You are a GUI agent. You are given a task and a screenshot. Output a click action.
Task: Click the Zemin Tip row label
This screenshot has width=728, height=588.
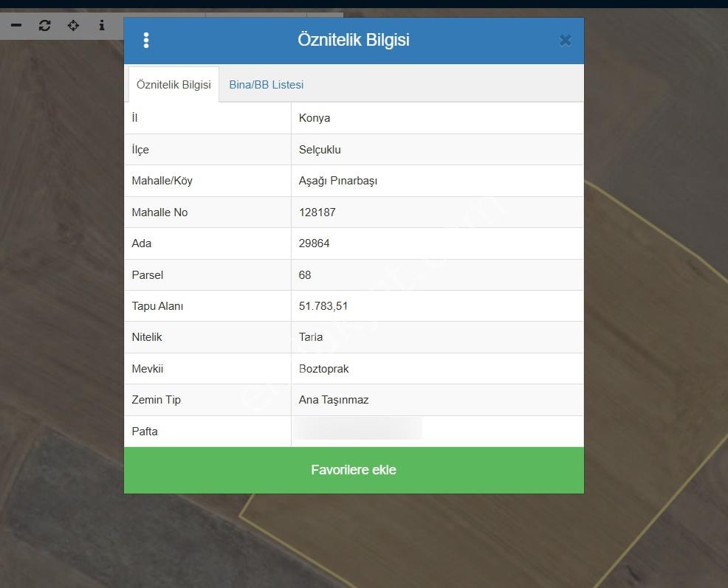point(157,400)
